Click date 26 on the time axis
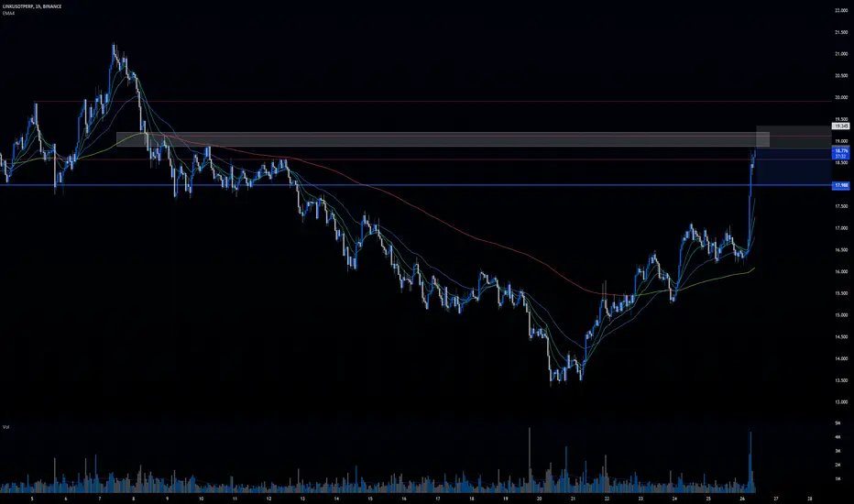The image size is (854, 504). [742, 499]
